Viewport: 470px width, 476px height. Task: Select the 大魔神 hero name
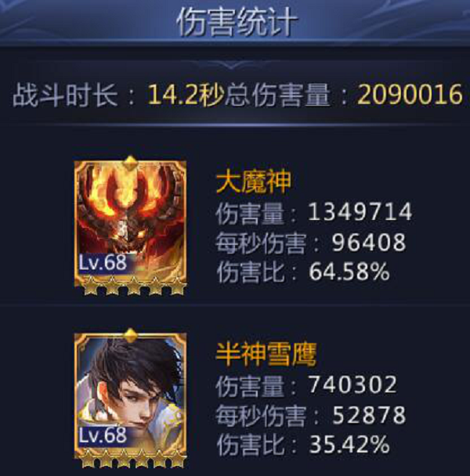253,181
